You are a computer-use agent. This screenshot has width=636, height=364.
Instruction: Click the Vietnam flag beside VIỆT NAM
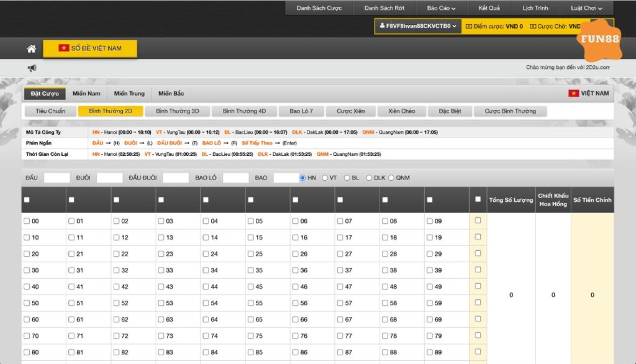click(x=573, y=93)
